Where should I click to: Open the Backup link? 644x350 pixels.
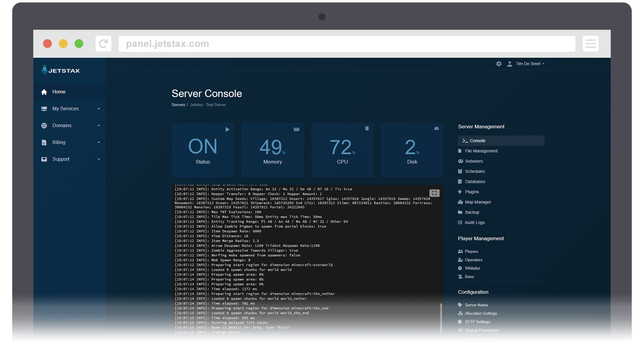[x=472, y=212]
